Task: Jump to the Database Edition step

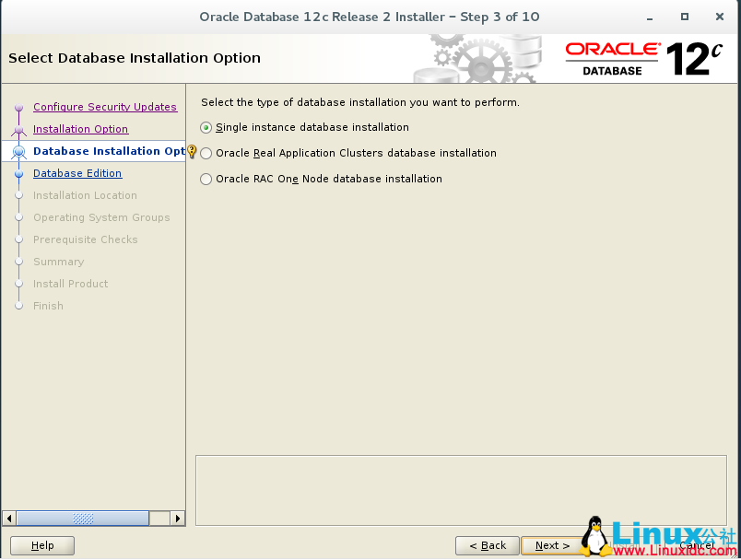Action: 77,173
